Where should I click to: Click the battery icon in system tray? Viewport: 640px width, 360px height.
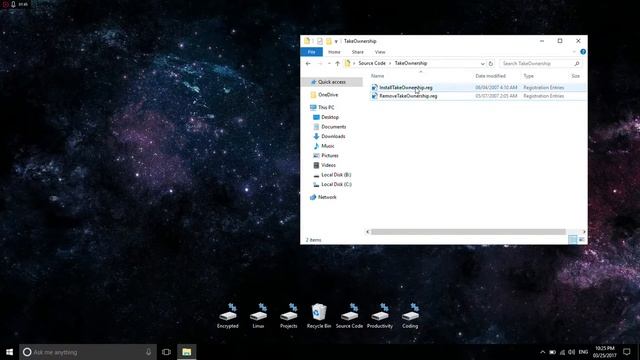tap(552, 352)
